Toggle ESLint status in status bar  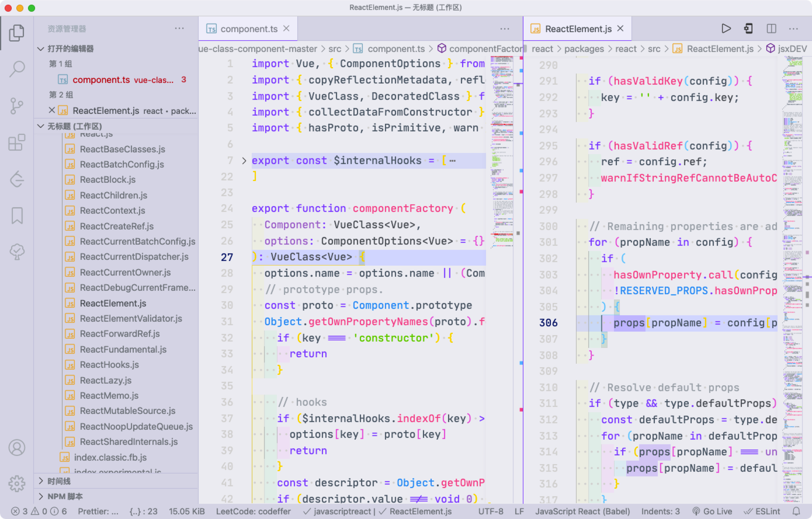[x=762, y=511]
